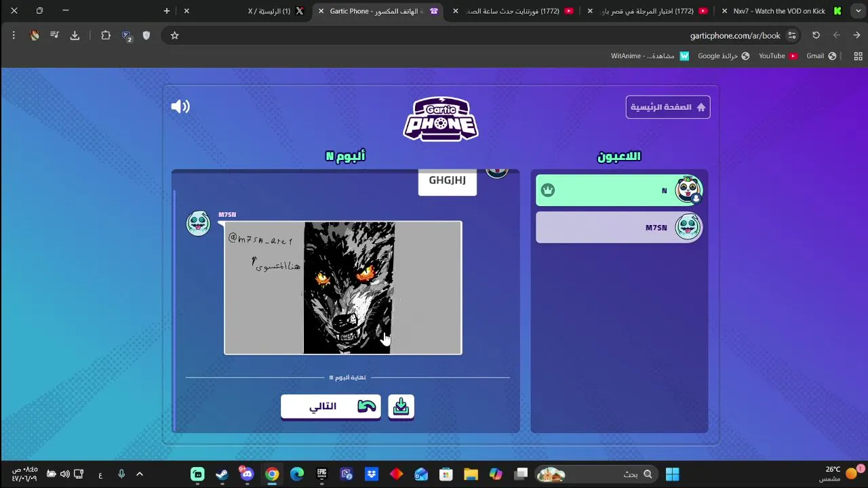Open Microsoft Store from the taskbar
The width and height of the screenshot is (868, 488).
[x=446, y=474]
